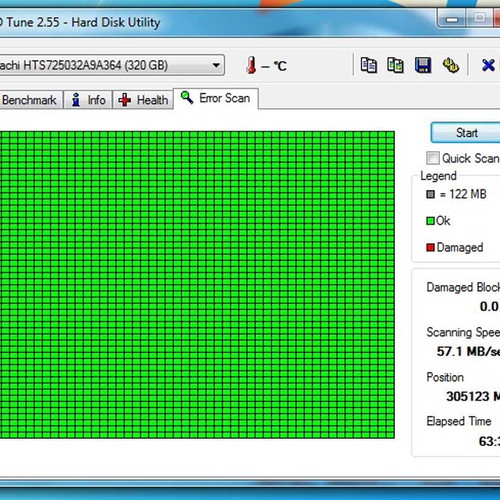Click the temperature reading in °C
This screenshot has height=500, width=500.
(x=274, y=66)
